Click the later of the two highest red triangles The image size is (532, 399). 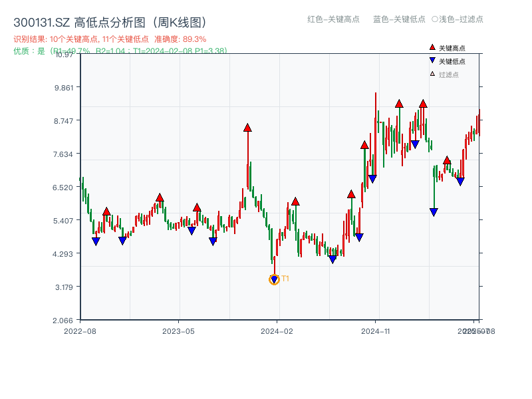[423, 104]
